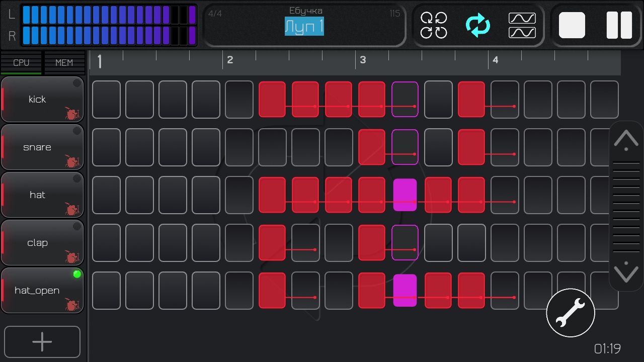Toggle the clap track status dot
The height and width of the screenshot is (362, 644).
click(77, 227)
